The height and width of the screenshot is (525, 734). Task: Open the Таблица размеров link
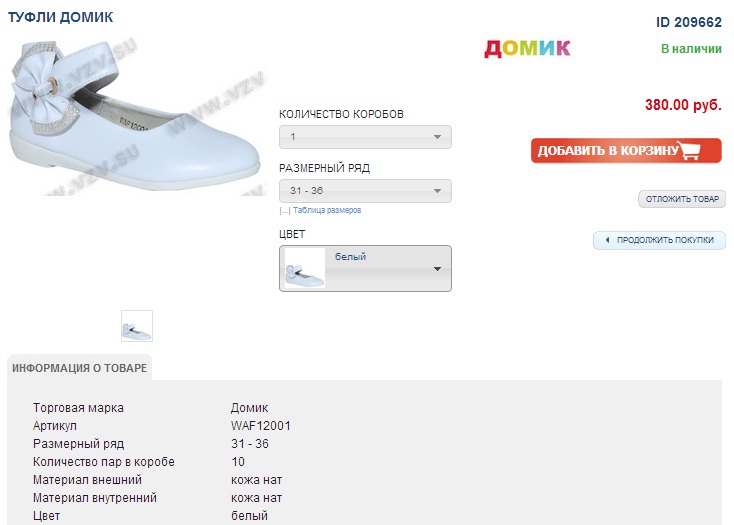coord(327,211)
